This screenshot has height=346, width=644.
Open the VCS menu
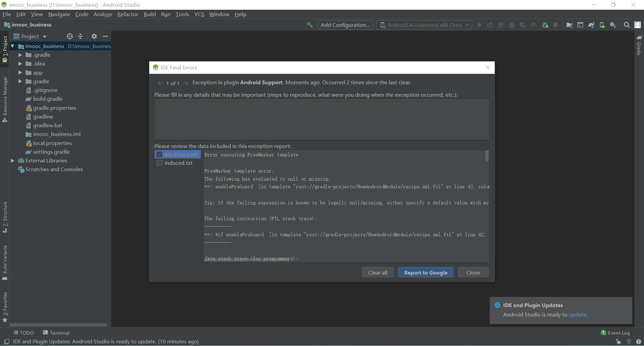pos(199,14)
